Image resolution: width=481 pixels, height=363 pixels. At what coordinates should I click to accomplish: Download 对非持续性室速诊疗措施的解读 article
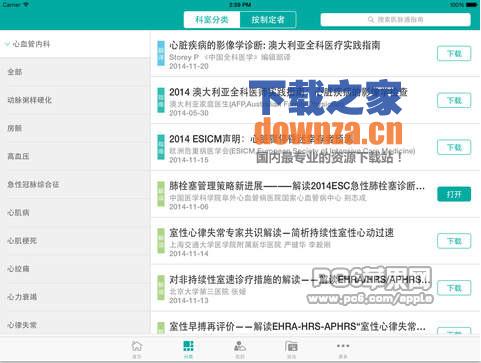(454, 288)
